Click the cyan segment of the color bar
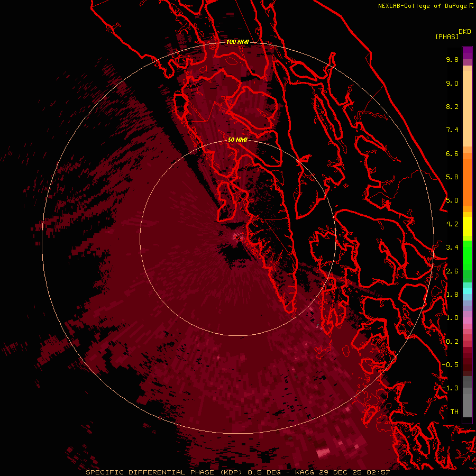Viewport: 476px width, 476px height. [x=467, y=291]
